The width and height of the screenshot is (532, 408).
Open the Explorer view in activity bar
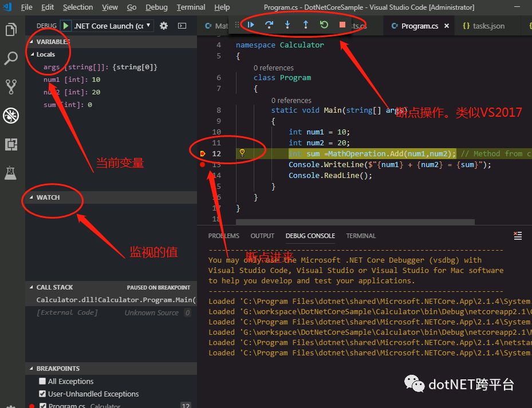coord(11,30)
